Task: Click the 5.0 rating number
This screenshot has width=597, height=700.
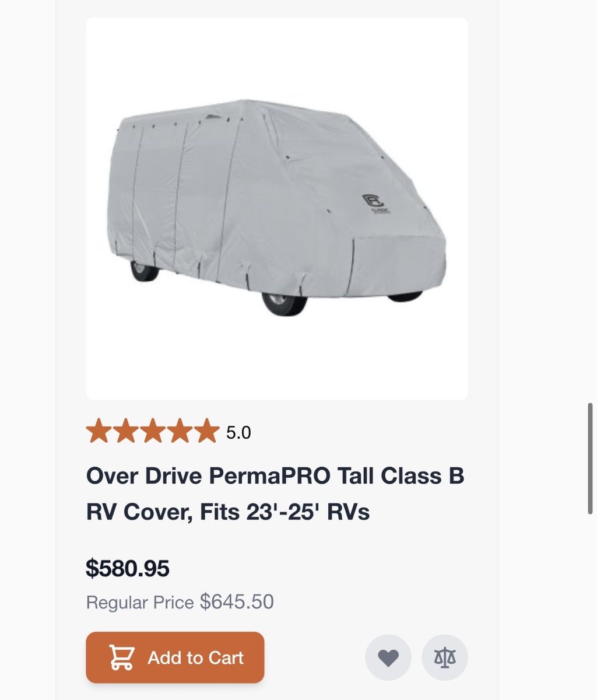Action: (x=238, y=433)
